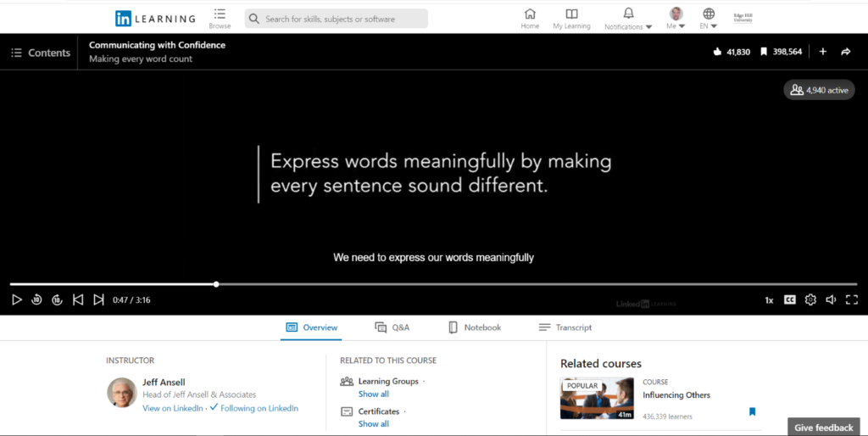868x436 pixels.
Task: Open the Me profile dropdown
Action: point(676,19)
